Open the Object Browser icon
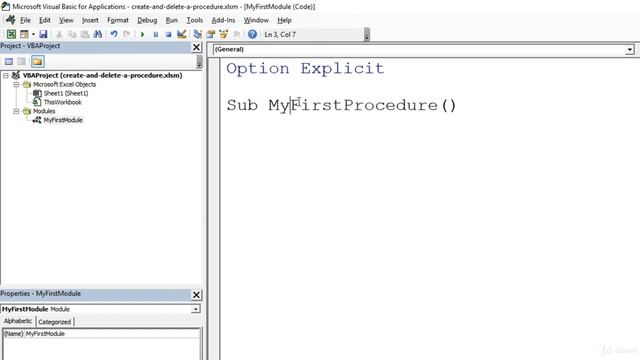The height and width of the screenshot is (360, 640). [224, 34]
